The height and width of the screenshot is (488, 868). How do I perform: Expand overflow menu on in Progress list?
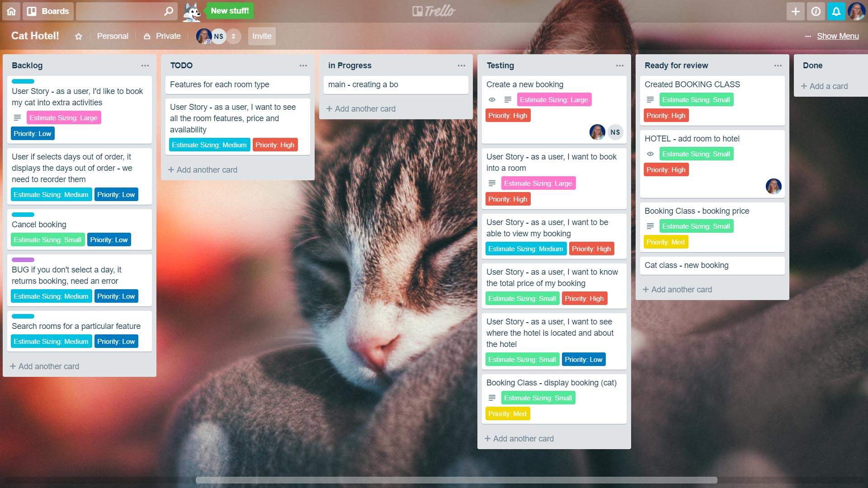coord(462,66)
